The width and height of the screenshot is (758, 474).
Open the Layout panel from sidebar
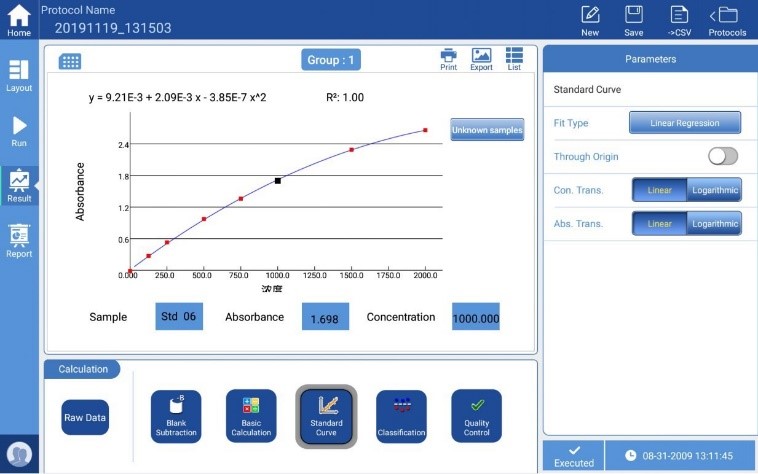tap(19, 75)
